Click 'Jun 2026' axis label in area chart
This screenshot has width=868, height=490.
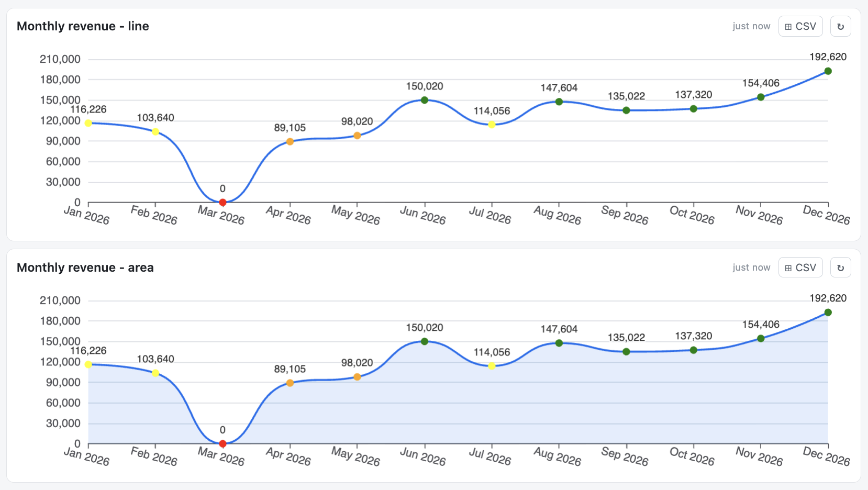[422, 456]
